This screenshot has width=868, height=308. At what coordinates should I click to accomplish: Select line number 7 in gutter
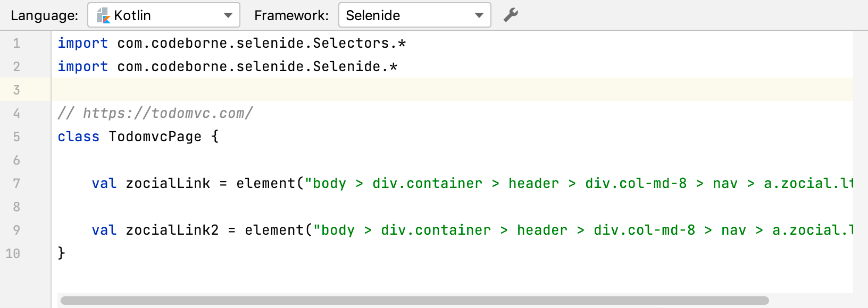pyautogui.click(x=16, y=183)
